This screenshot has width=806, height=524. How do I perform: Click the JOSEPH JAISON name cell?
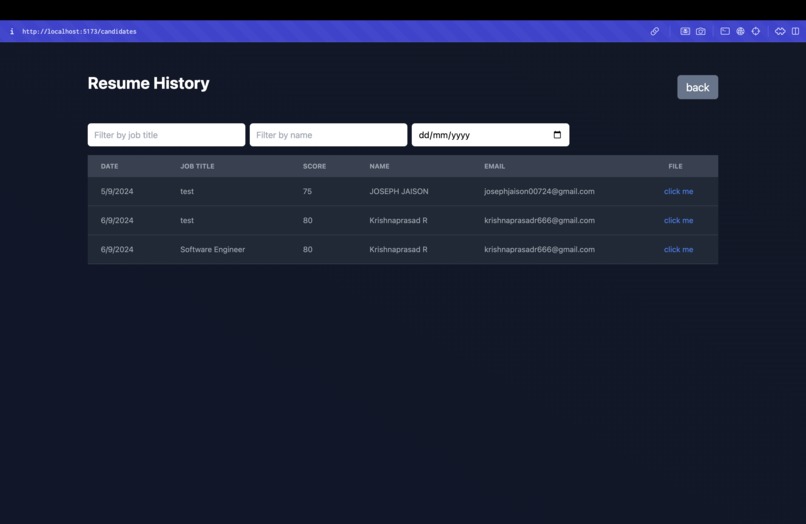pyautogui.click(x=399, y=191)
